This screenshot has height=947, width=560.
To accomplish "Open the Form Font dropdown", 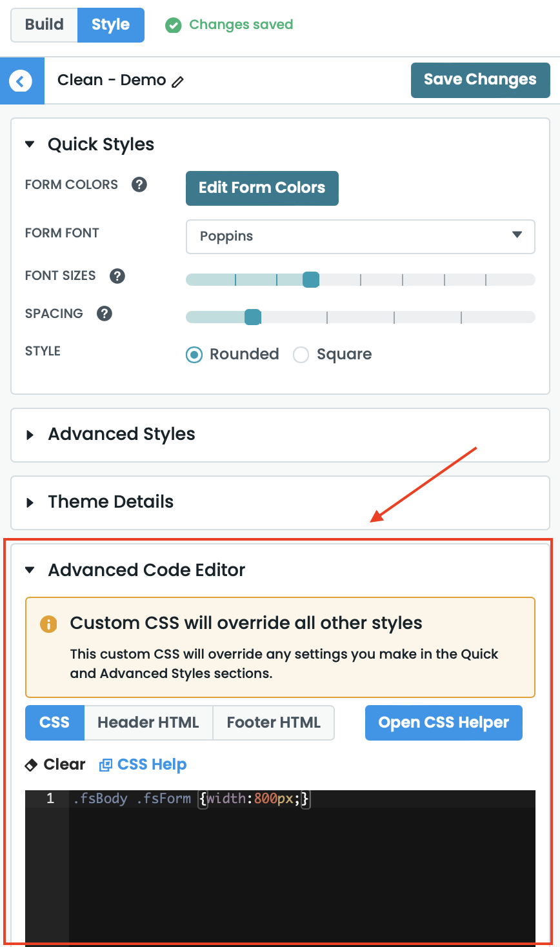I will 360,236.
